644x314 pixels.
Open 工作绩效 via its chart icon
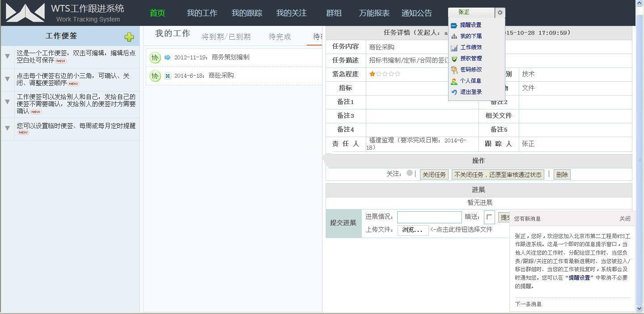click(454, 47)
